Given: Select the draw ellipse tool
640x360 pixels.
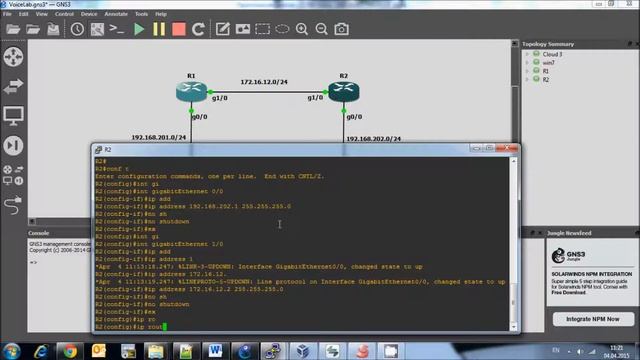Looking at the screenshot, I should tap(282, 29).
